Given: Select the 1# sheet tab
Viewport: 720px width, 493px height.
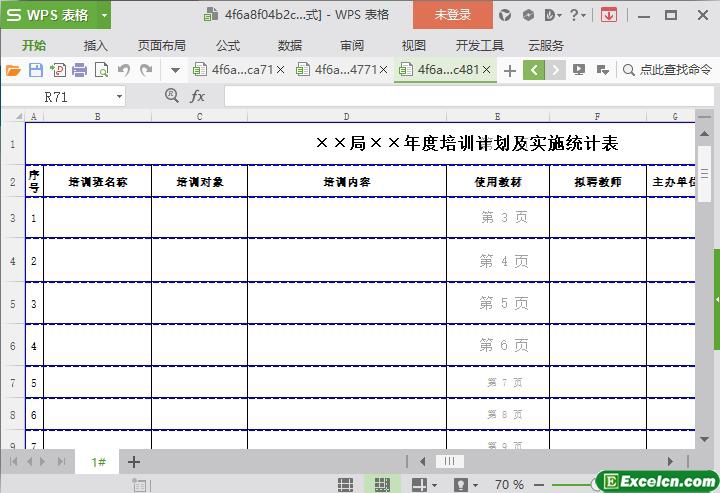Looking at the screenshot, I should 98,462.
